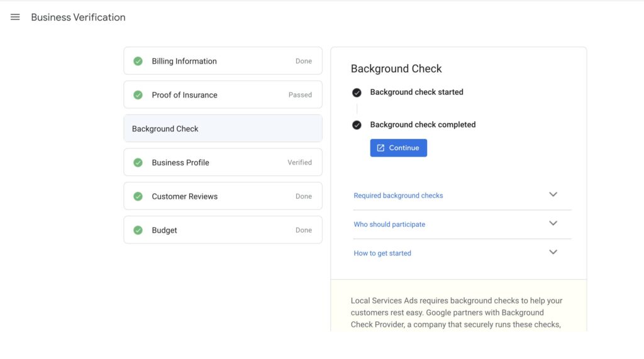644x359 pixels.
Task: Click the Business Verification page title
Action: coord(78,17)
